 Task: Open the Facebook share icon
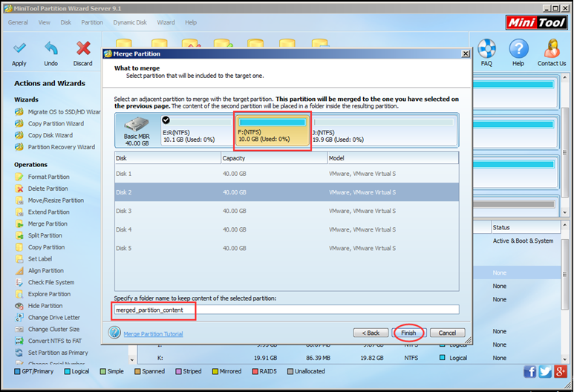(x=529, y=372)
